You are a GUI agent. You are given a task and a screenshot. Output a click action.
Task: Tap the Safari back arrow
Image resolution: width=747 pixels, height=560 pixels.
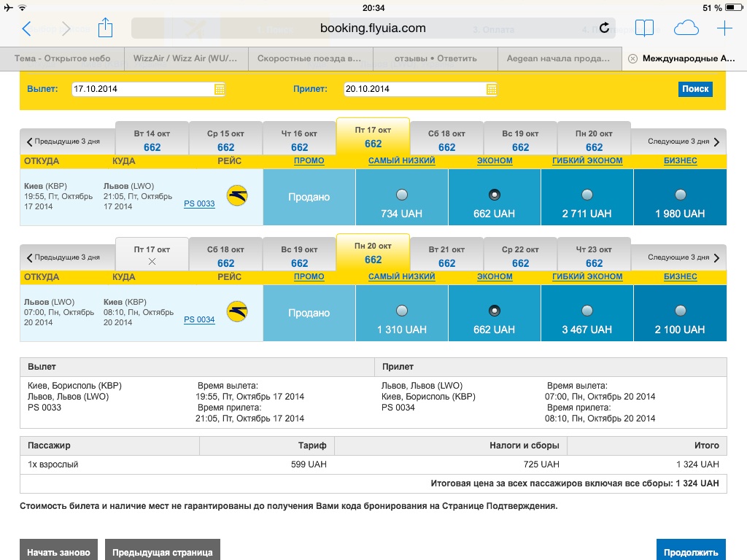27,28
